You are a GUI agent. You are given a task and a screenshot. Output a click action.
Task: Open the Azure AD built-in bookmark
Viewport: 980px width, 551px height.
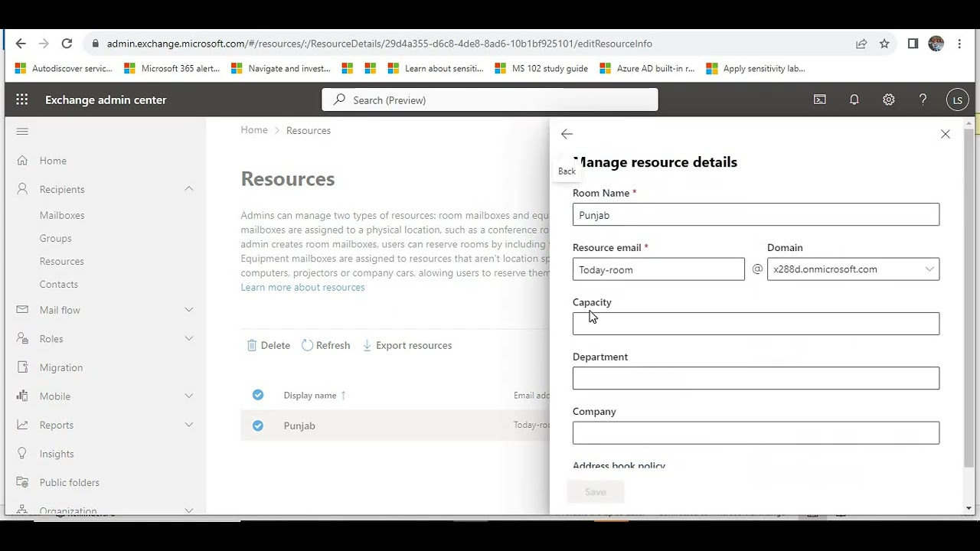tap(647, 68)
